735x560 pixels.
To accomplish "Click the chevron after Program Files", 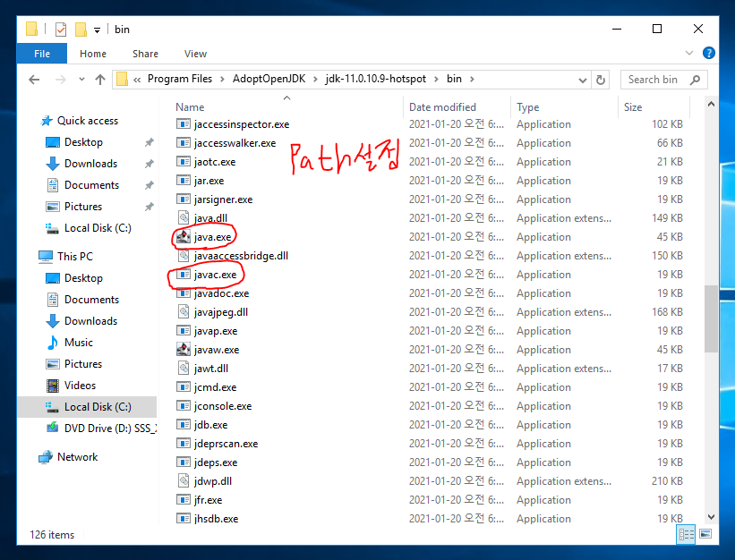I will [x=222, y=79].
